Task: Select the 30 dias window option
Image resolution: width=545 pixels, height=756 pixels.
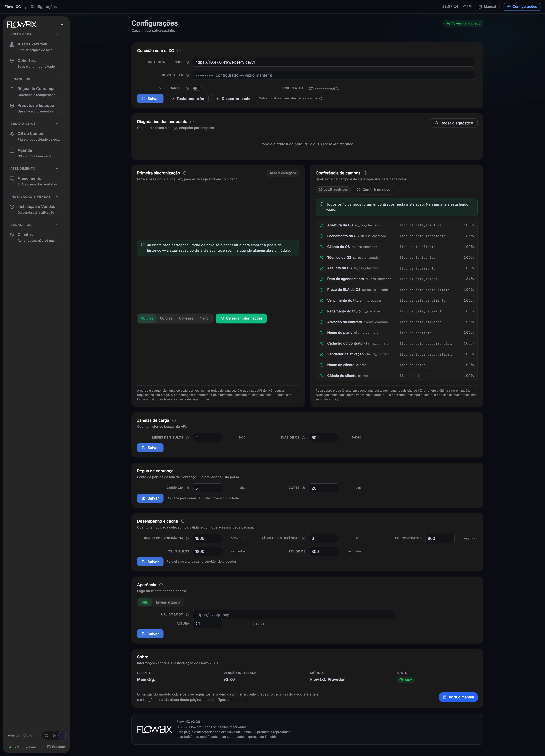Action: click(x=147, y=318)
